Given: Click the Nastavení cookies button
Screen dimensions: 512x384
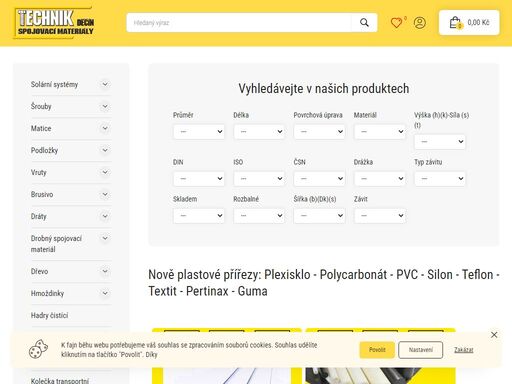Looking at the screenshot, I should pos(421,350).
